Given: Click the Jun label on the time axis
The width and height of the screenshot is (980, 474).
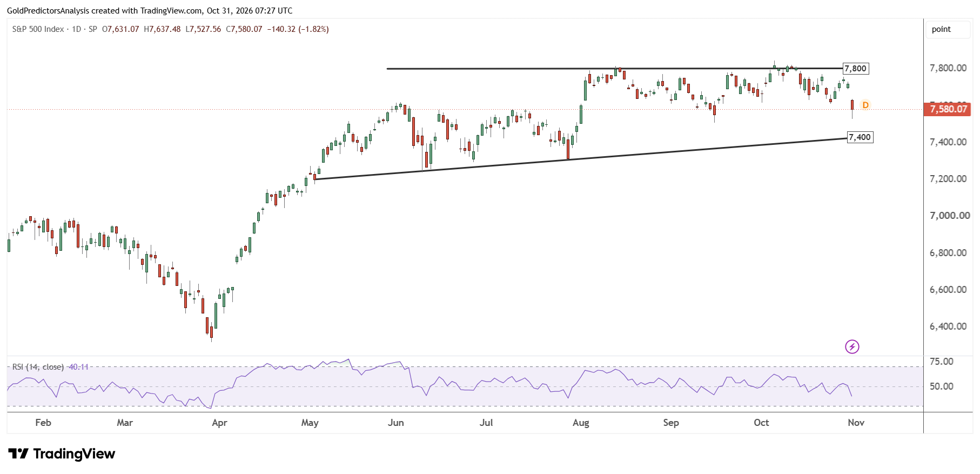Looking at the screenshot, I should tap(396, 423).
